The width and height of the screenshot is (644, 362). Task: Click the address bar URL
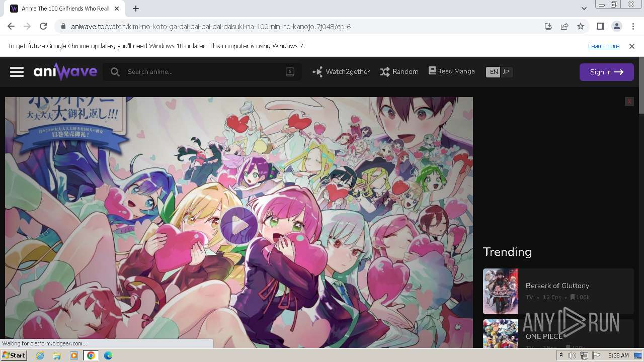(x=211, y=27)
